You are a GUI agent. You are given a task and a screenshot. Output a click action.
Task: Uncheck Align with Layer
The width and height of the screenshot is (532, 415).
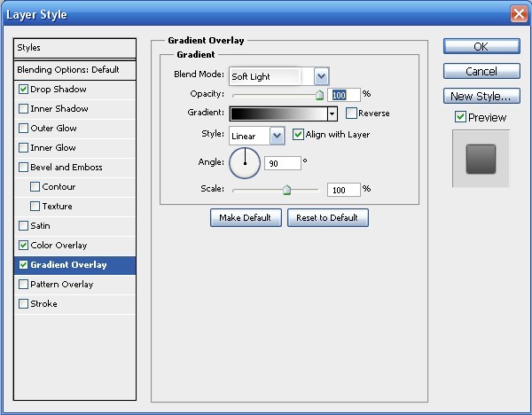tap(298, 135)
